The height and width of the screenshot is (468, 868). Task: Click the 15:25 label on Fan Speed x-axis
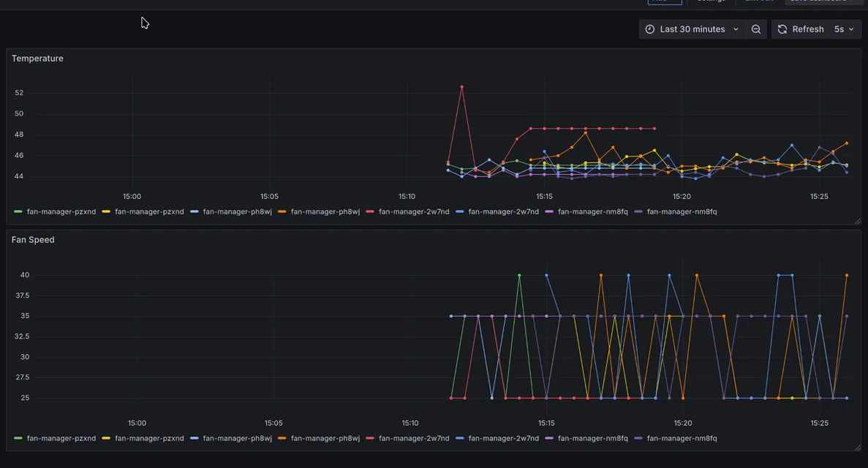click(819, 423)
